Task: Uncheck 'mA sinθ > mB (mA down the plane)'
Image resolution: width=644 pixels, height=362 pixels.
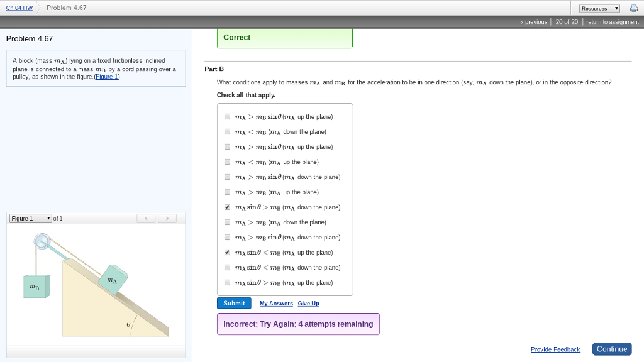Action: click(x=227, y=207)
